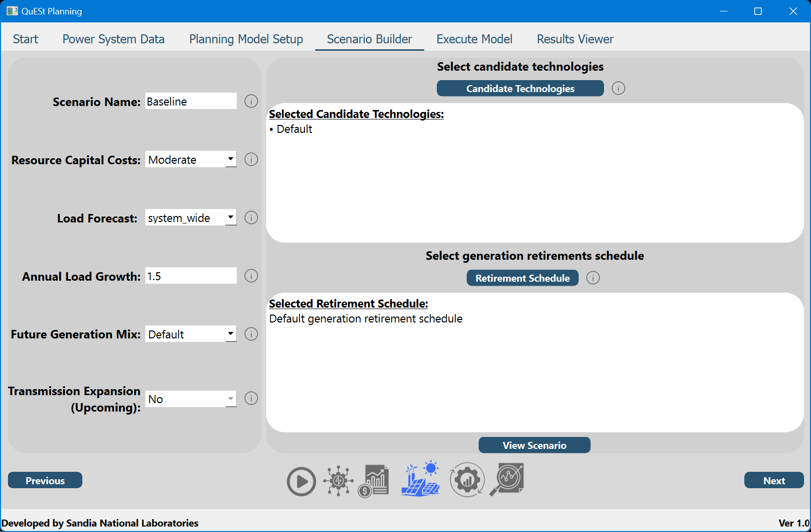
Task: Open the Candidate Technologies info icon
Action: click(618, 89)
